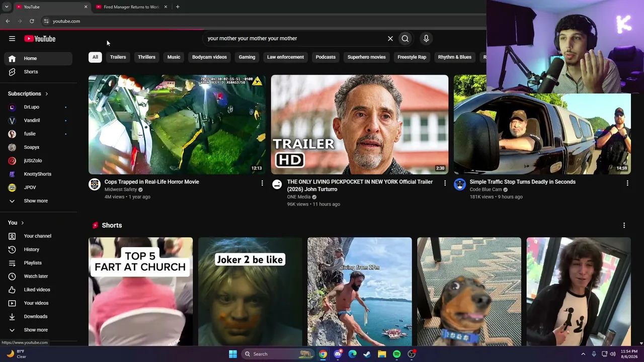The width and height of the screenshot is (644, 362).
Task: Show more subscriptions below JPOV
Action: click(38, 201)
